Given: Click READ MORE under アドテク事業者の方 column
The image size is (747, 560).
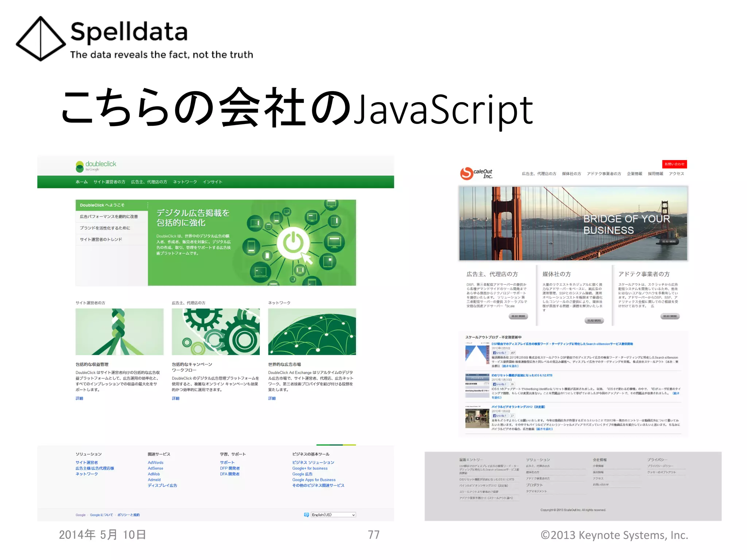Looking at the screenshot, I should pos(670,316).
